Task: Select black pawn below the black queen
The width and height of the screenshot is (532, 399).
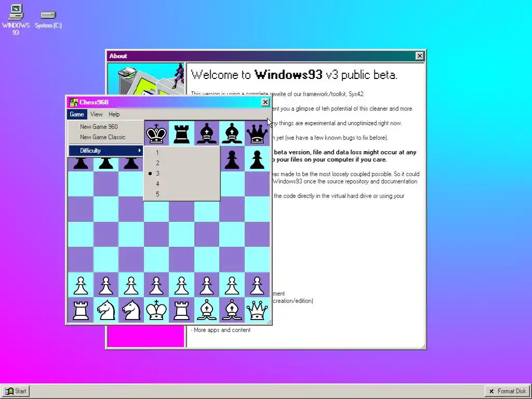Action: click(257, 159)
